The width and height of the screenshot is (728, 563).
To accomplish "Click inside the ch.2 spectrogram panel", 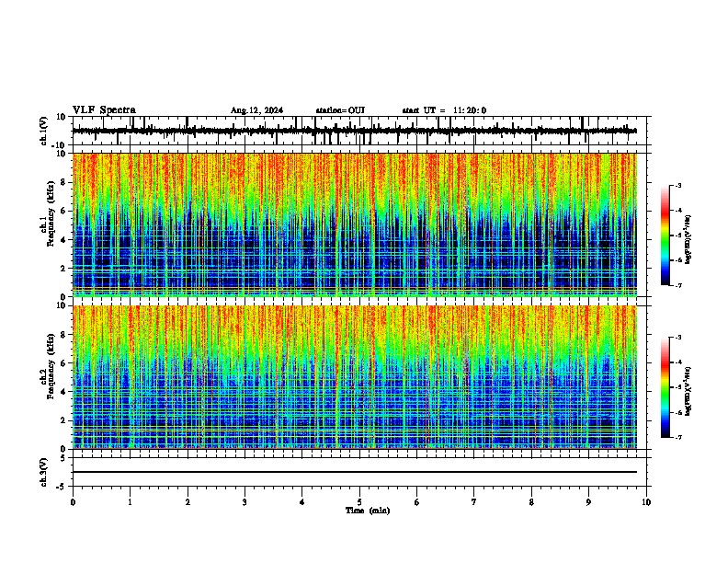I will tap(359, 377).
